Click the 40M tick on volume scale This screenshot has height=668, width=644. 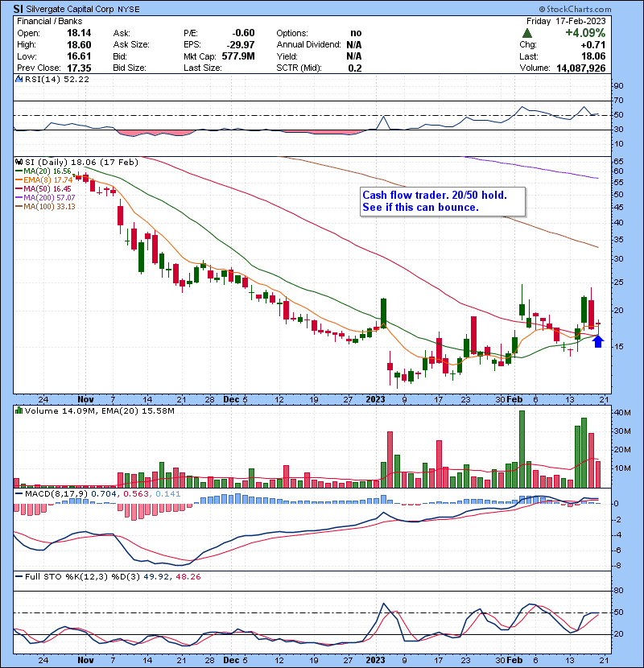point(621,412)
